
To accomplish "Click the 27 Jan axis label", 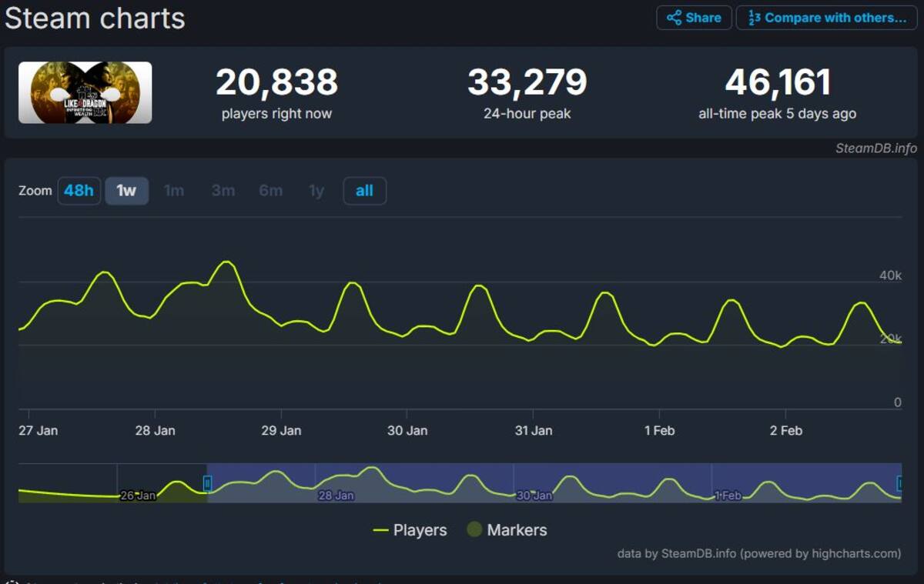I will tap(38, 430).
